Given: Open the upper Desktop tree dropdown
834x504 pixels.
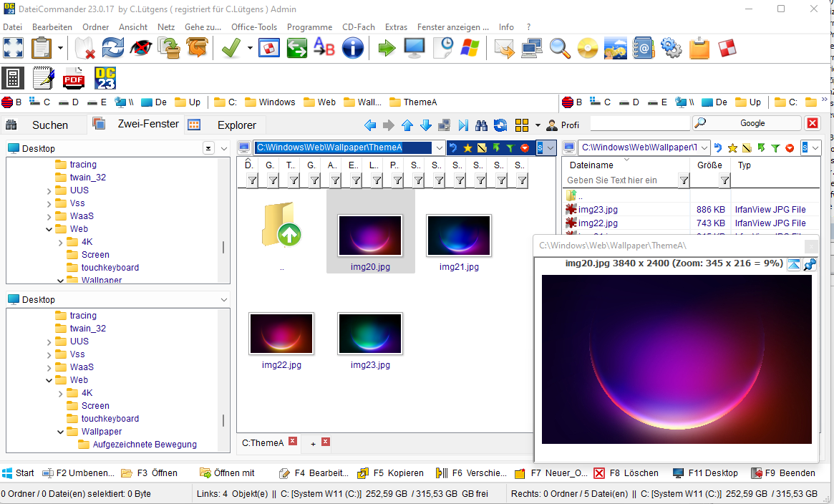Looking at the screenshot, I should (224, 148).
